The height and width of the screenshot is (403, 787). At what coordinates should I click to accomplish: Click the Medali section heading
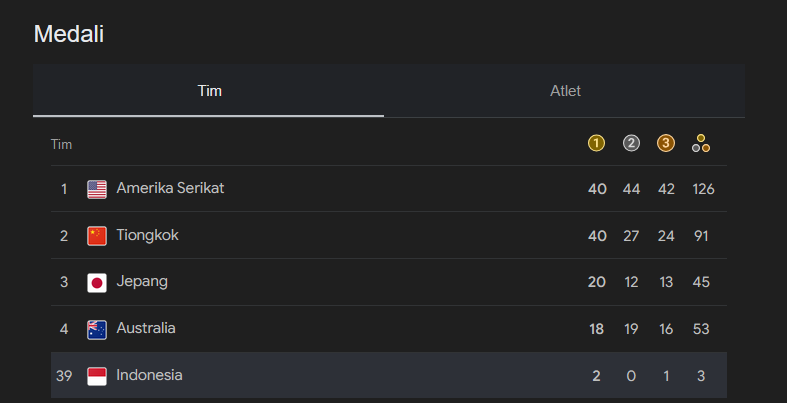(69, 33)
